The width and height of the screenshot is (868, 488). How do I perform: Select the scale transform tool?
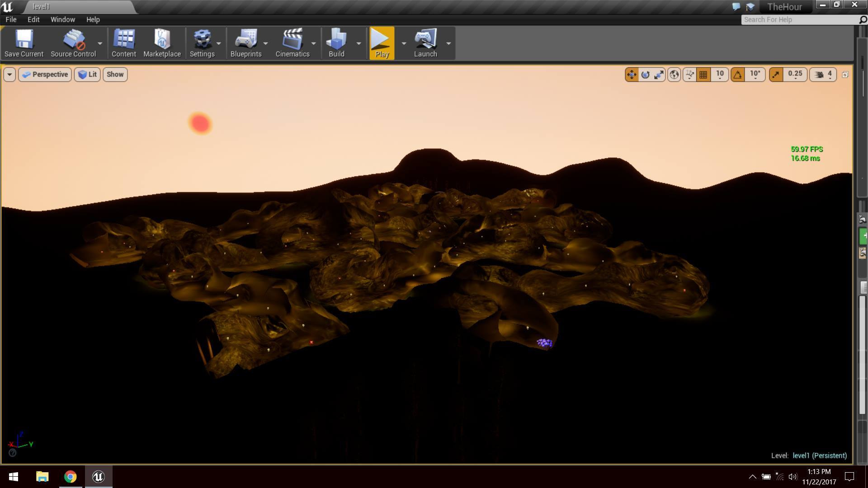point(659,75)
